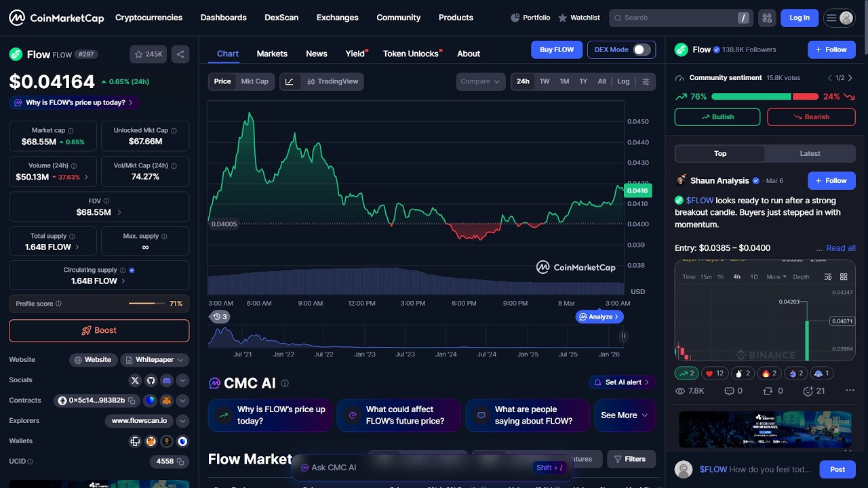Set chart range to 1Y
Viewport: 868px width, 488px height.
[x=583, y=81]
